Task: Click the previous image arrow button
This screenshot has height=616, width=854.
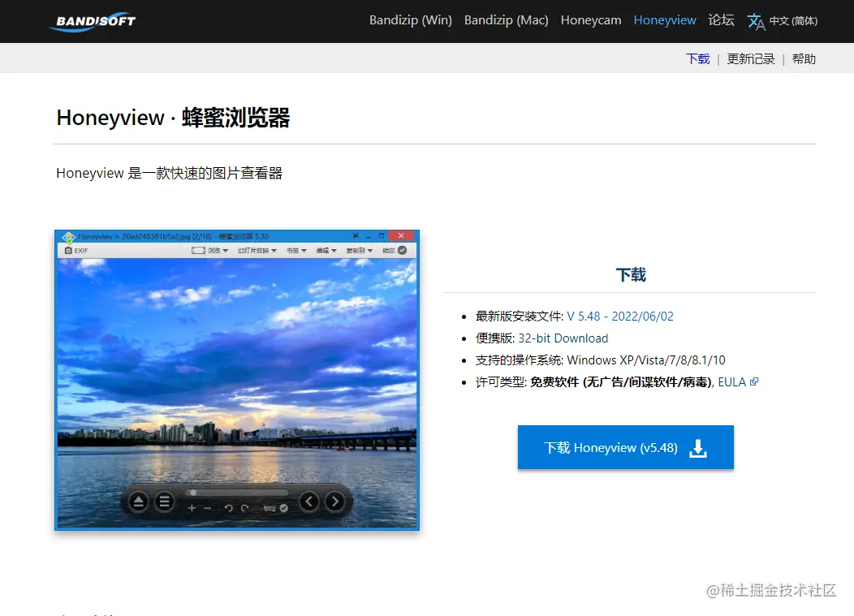Action: pos(309,501)
